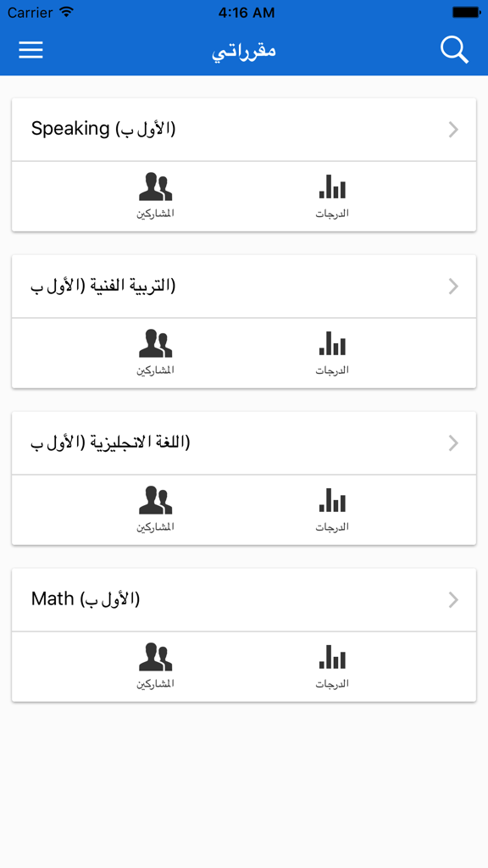Tap the مقرراتي title in the header
The height and width of the screenshot is (868, 488).
click(x=244, y=49)
